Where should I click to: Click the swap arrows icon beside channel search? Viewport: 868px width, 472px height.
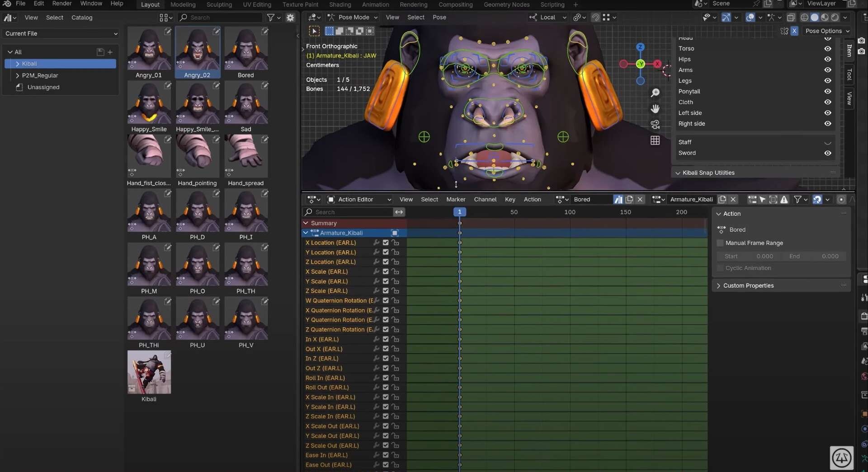399,212
